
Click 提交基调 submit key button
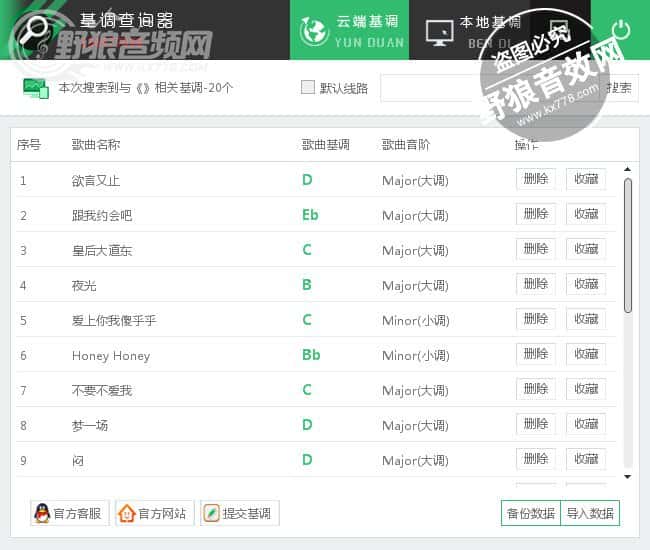point(240,513)
